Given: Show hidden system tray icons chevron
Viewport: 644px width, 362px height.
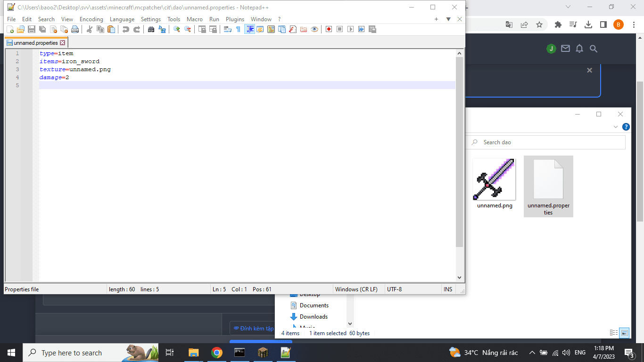Looking at the screenshot, I should point(532,353).
